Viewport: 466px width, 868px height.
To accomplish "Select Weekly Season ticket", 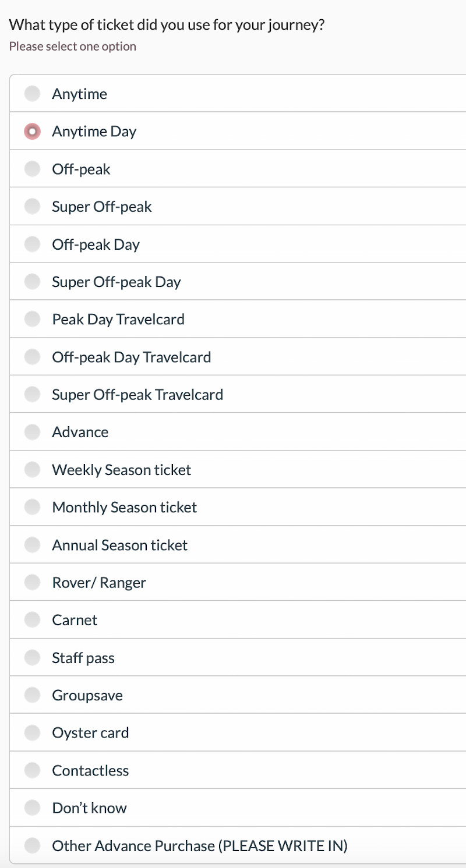I will pos(33,470).
